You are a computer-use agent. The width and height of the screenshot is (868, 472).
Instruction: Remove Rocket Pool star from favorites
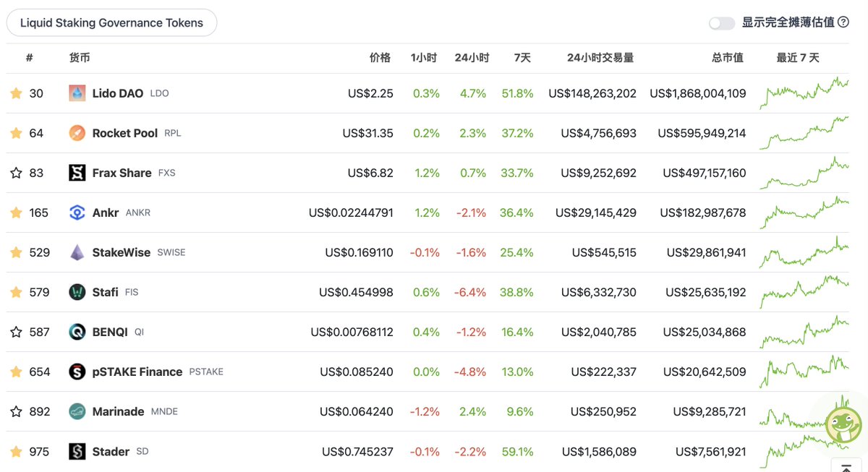pos(16,133)
